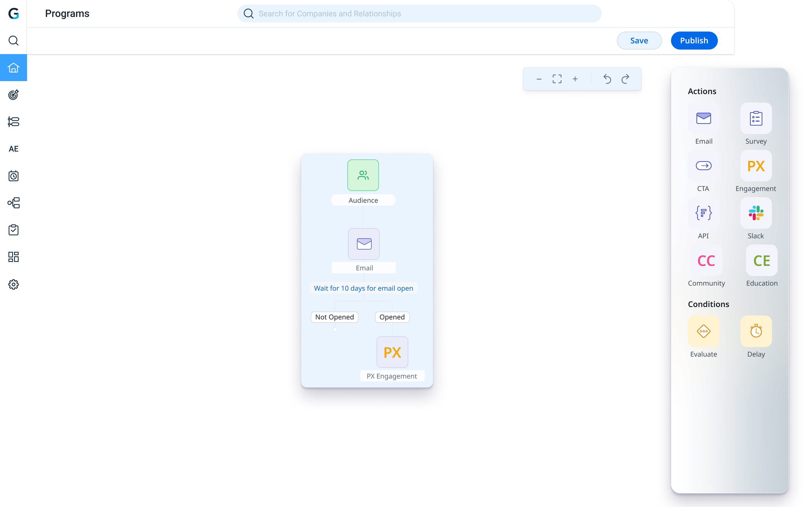Open the AE section in the sidebar
Viewport: 812px width, 507px height.
14,148
